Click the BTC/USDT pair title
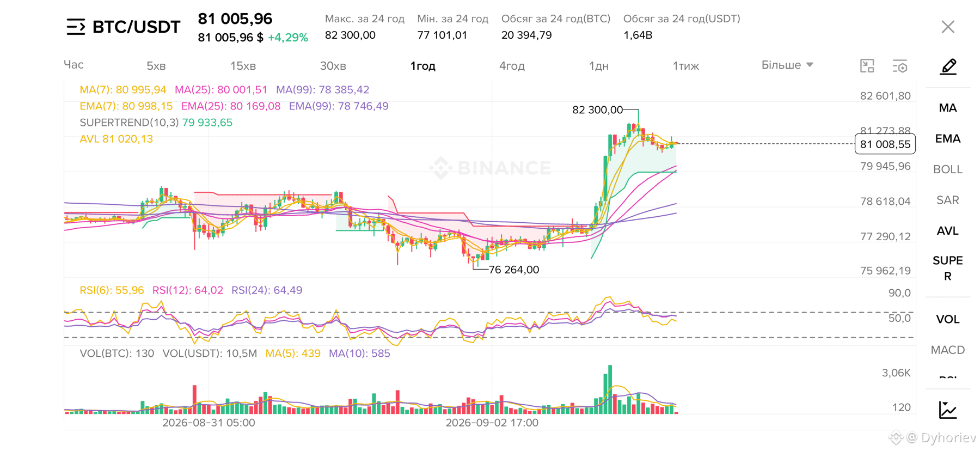Viewport: 980px width, 451px height. click(x=136, y=27)
